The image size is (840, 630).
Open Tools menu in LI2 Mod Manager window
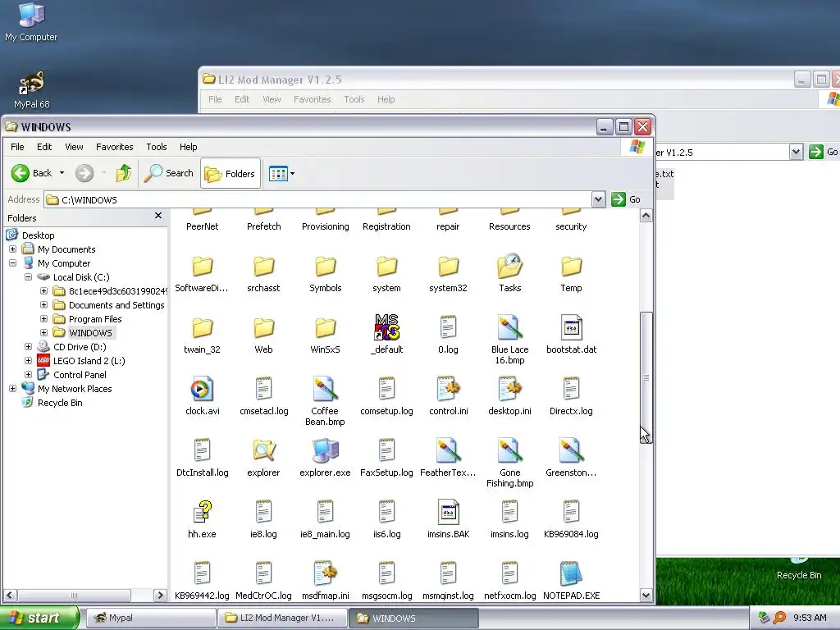(x=354, y=99)
